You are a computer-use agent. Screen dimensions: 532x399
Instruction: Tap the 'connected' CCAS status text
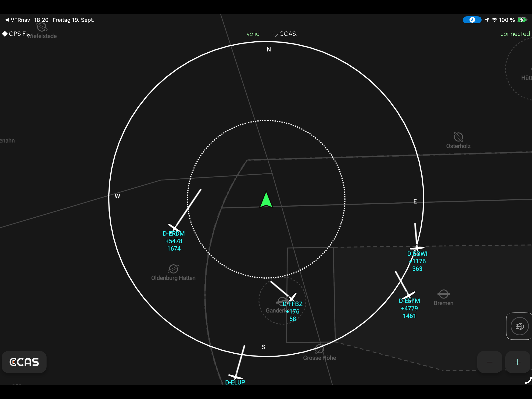515,34
